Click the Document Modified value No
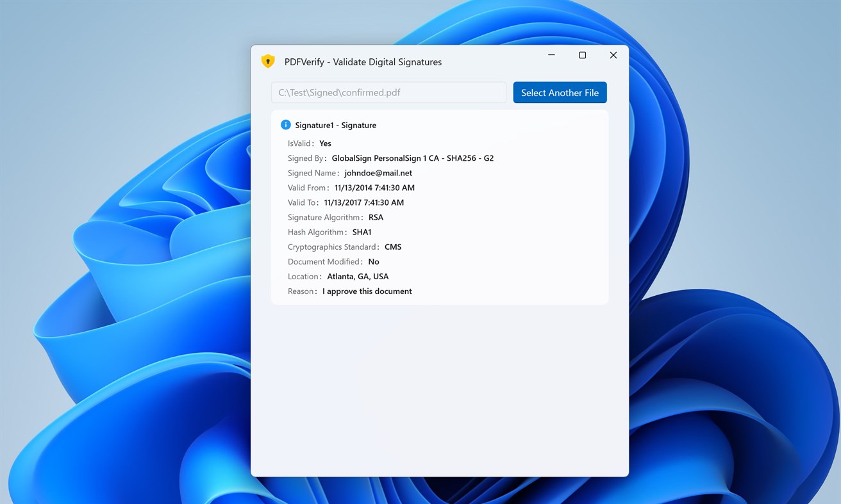Viewport: 841px width, 504px height. coord(374,261)
